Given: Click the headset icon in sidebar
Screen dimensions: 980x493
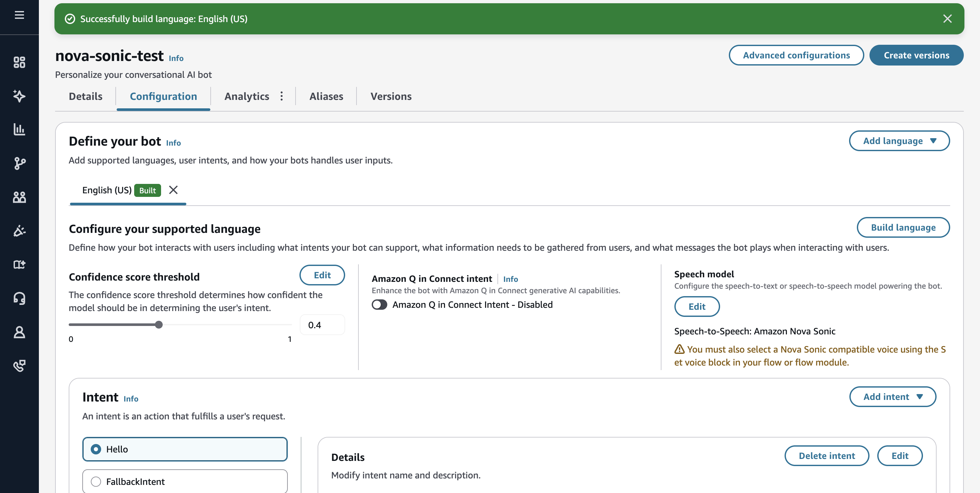Looking at the screenshot, I should (19, 298).
